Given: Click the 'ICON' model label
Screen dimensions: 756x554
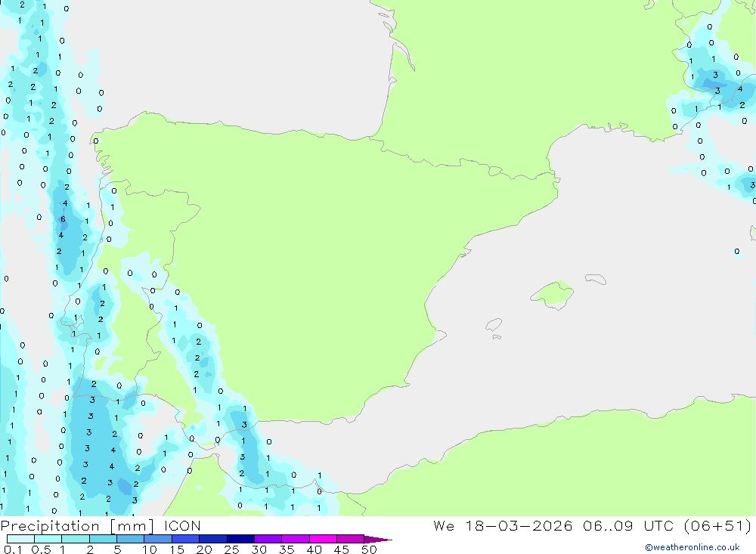Looking at the screenshot, I should [x=182, y=526].
